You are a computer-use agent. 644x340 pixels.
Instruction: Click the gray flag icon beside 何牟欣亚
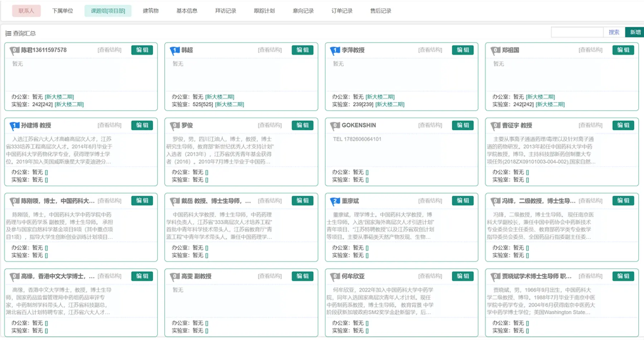click(x=335, y=277)
